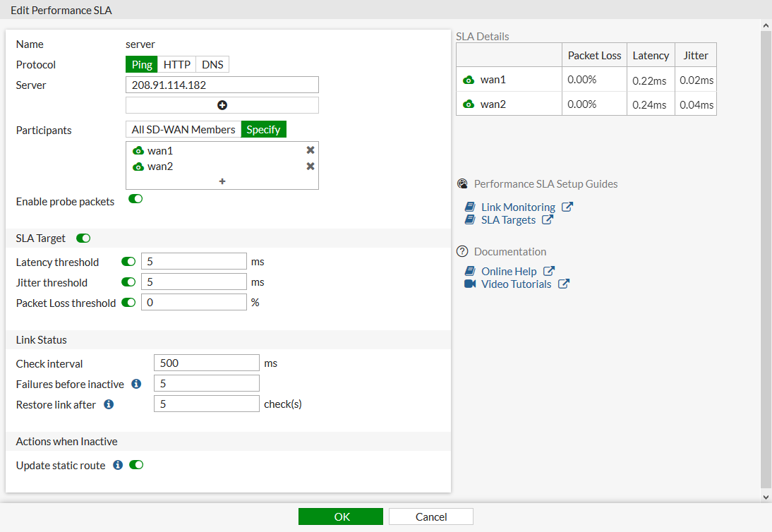Select the DNS protocol option
This screenshot has width=772, height=532.
(212, 64)
